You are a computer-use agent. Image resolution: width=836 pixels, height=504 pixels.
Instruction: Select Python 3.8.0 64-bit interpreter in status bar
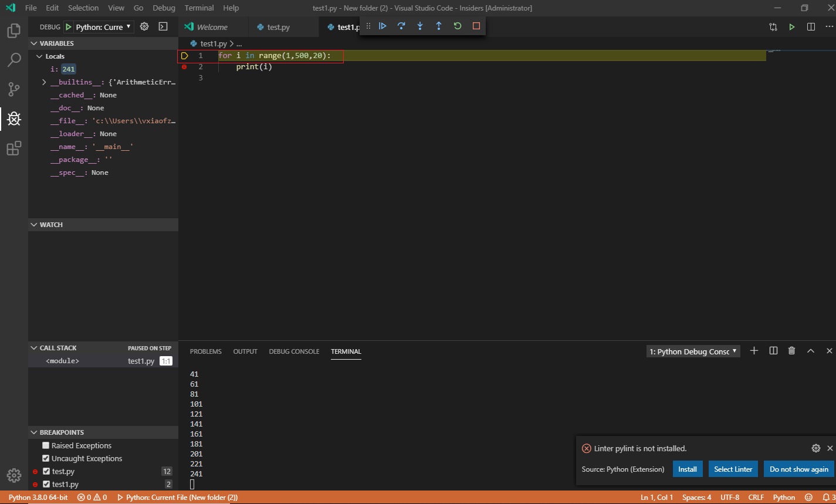[x=38, y=498]
